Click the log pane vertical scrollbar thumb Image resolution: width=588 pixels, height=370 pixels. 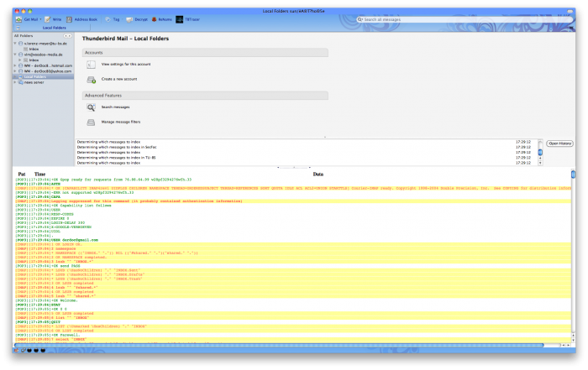tap(573, 175)
